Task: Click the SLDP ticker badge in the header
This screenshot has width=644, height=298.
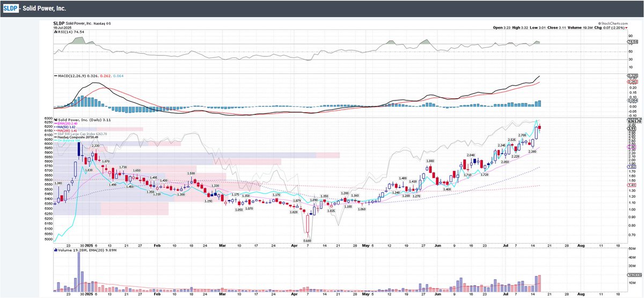Action: pos(10,9)
